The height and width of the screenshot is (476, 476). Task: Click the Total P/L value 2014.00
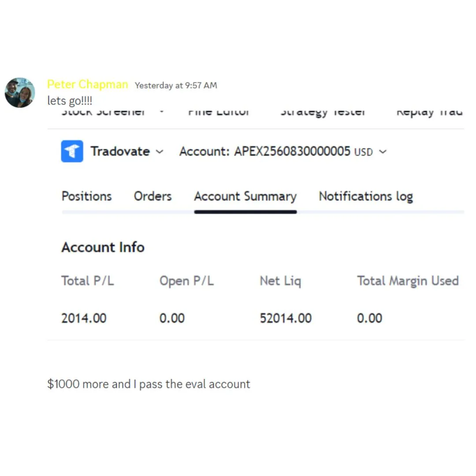[84, 318]
